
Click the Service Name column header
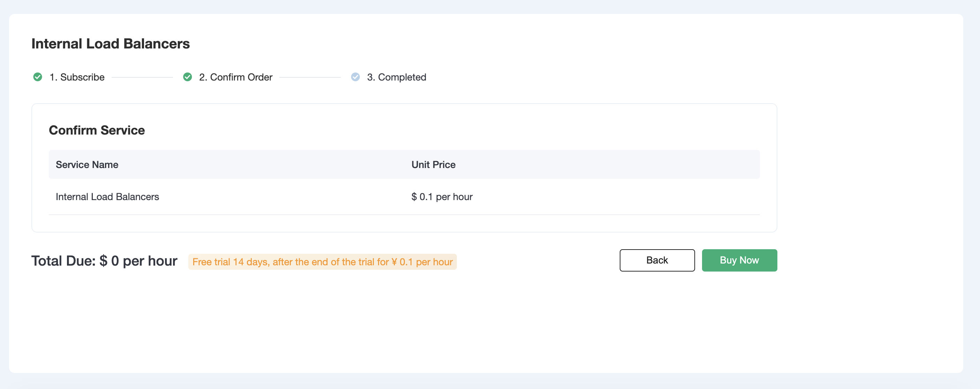[x=87, y=165]
